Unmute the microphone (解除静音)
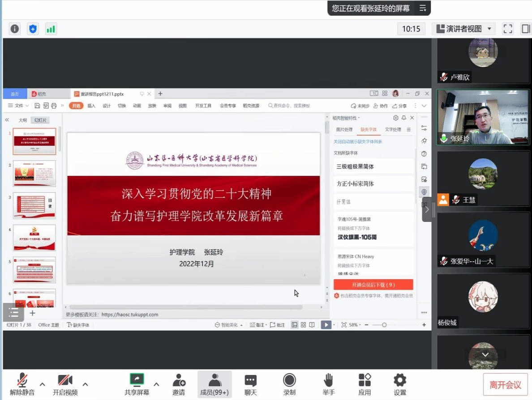This screenshot has width=532, height=400. 22,384
